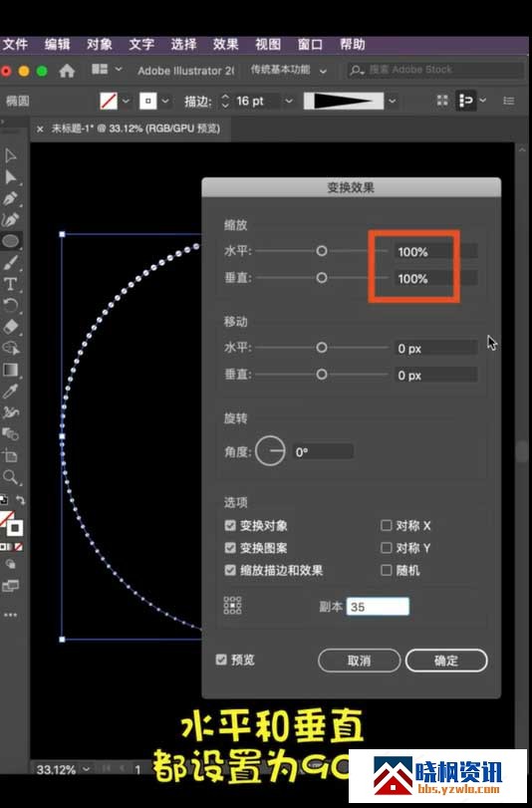Click the 取消 button
The height and width of the screenshot is (808, 532).
[x=360, y=661]
